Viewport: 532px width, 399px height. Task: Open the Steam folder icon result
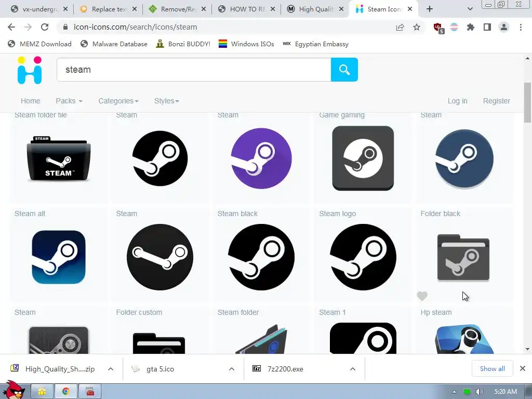pos(261,339)
